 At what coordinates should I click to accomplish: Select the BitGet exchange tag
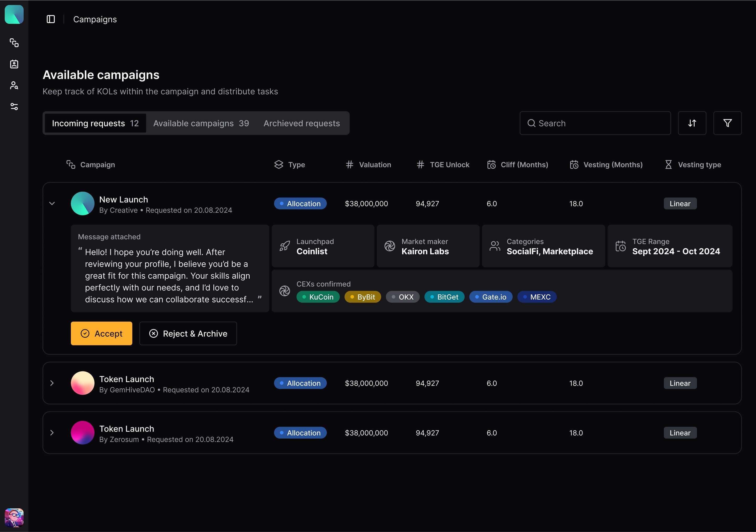(x=444, y=297)
